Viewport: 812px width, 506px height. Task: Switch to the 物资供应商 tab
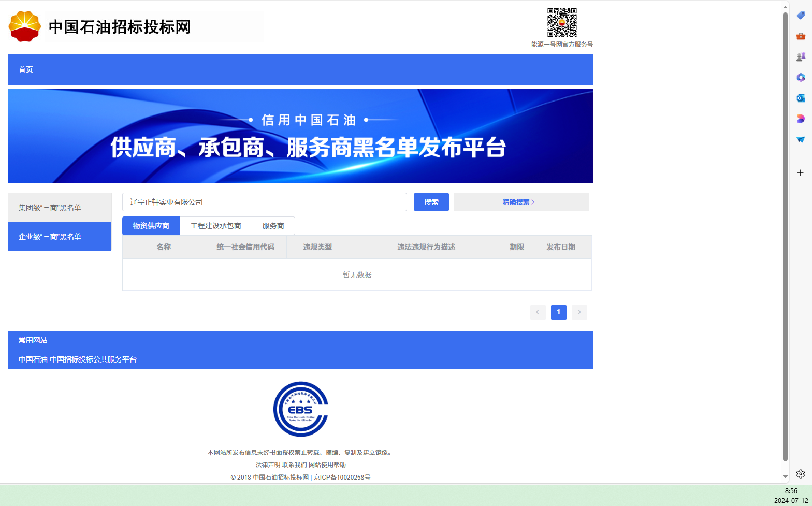[151, 226]
